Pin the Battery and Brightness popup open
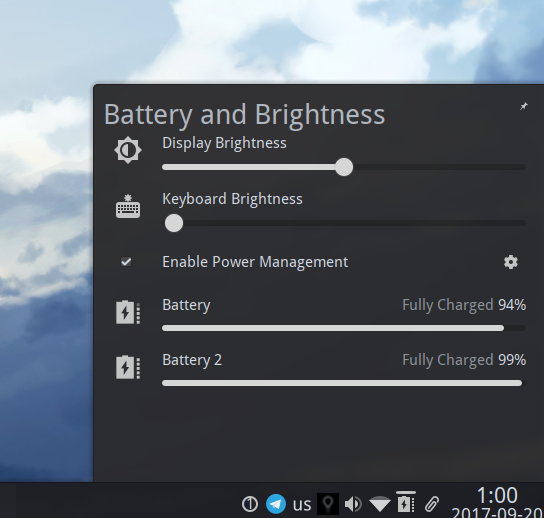Image resolution: width=544 pixels, height=518 pixels. coord(524,106)
